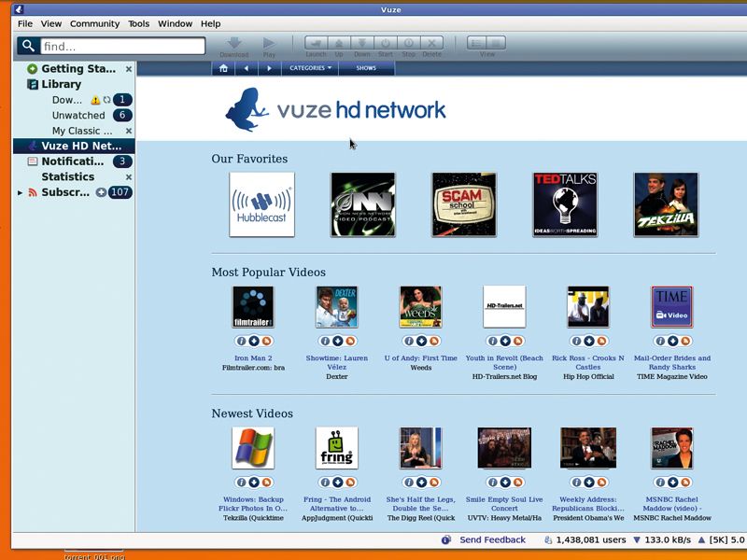Open the TED Talks thumbnail
The image size is (747, 560).
pos(565,204)
